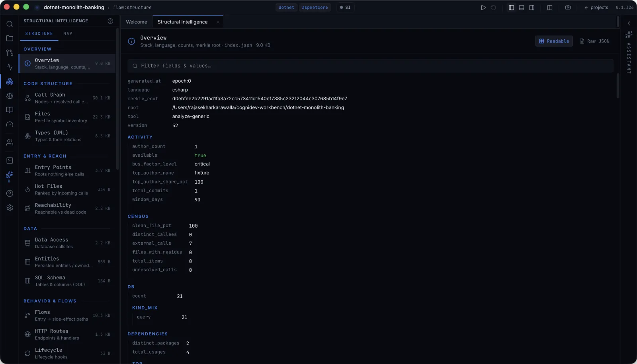Open the Flows item
This screenshot has width=637, height=364.
[67, 315]
